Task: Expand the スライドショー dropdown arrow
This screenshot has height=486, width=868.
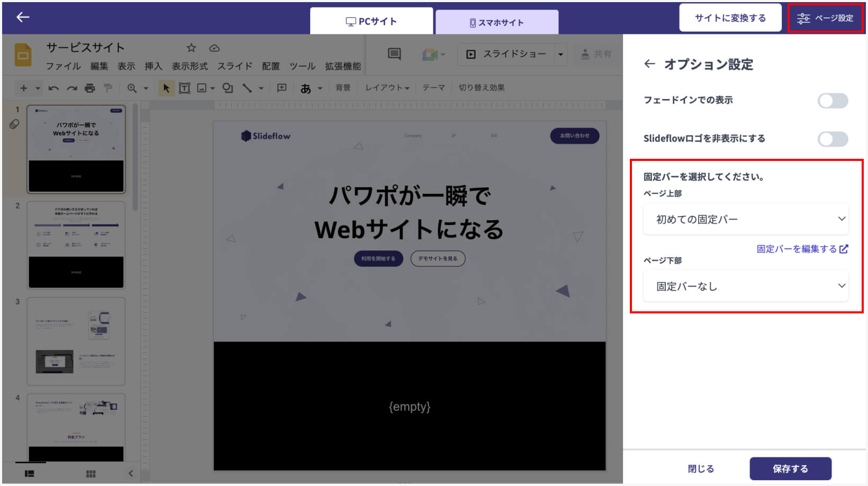Action: (560, 55)
